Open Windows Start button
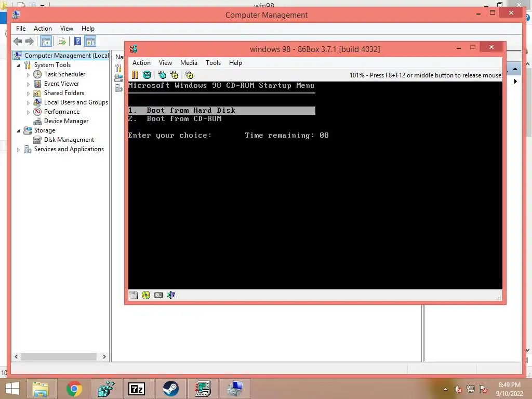 pos(12,389)
